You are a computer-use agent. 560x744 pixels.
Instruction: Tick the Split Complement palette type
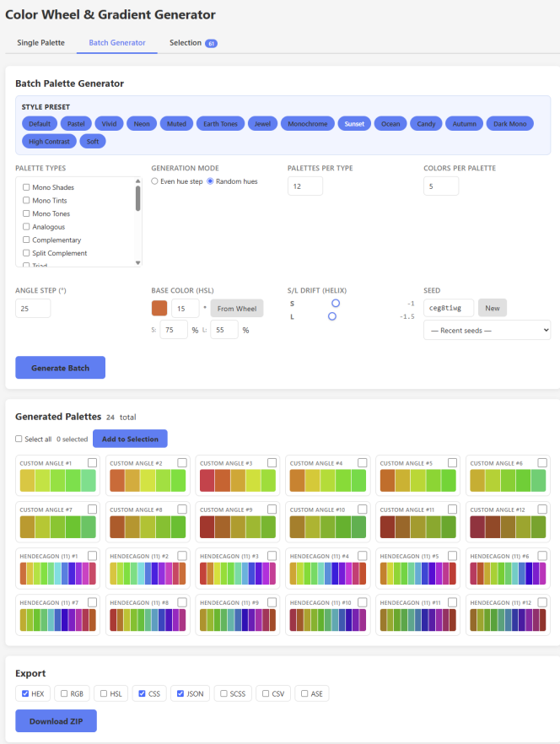click(27, 253)
